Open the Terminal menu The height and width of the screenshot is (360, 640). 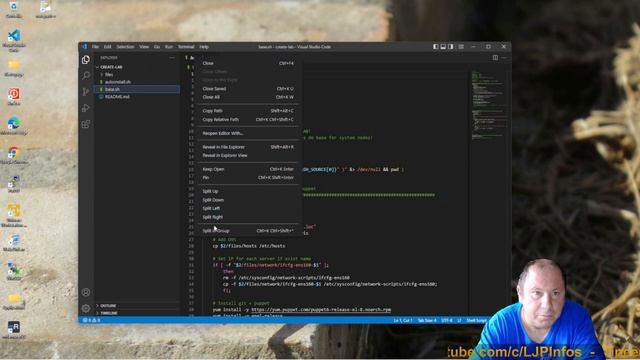coord(186,47)
